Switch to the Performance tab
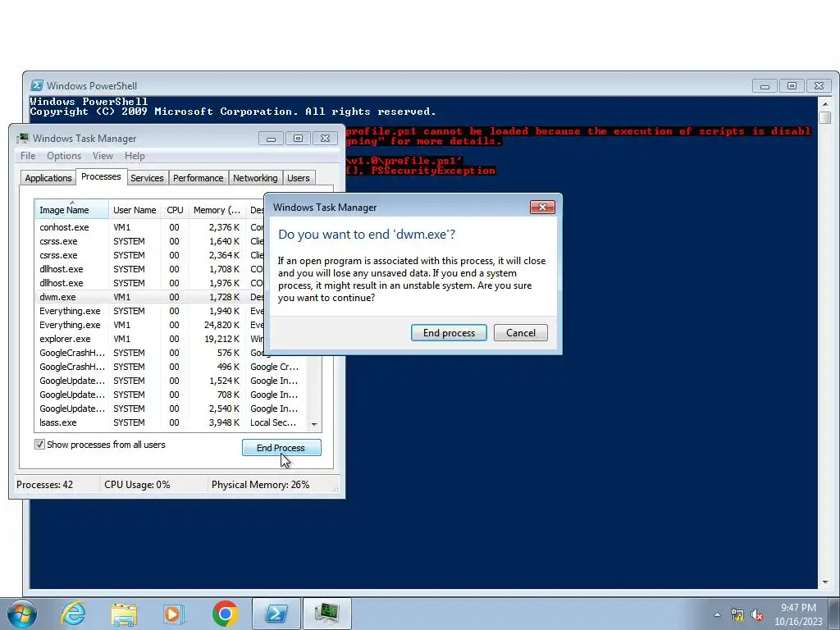Image resolution: width=840 pixels, height=630 pixels. tap(199, 178)
